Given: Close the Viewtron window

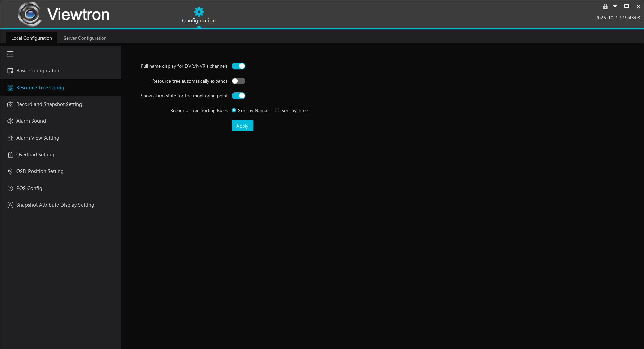Looking at the screenshot, I should 638,6.
